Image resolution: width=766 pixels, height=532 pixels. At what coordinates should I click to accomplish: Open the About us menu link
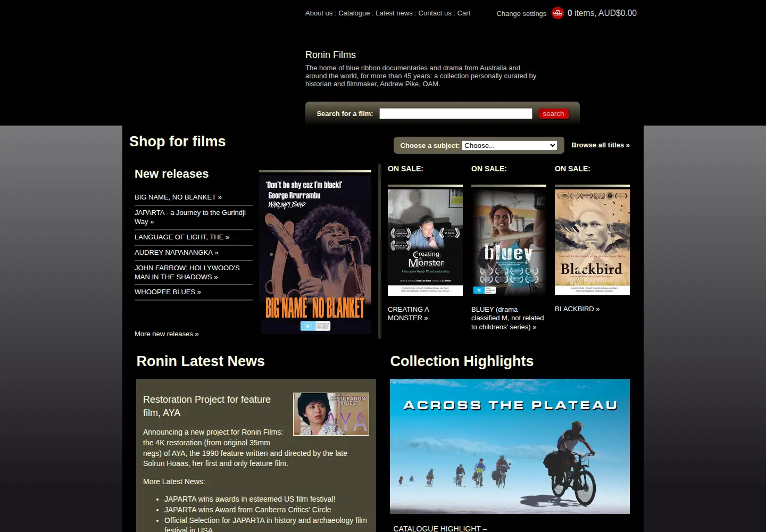click(x=319, y=13)
